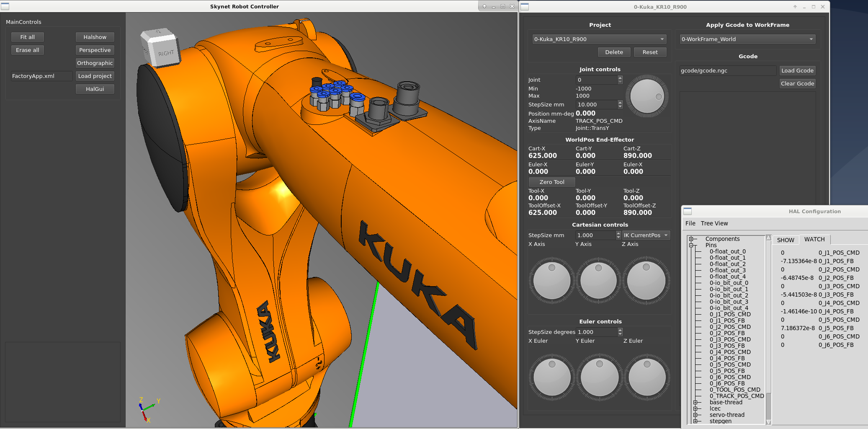Click the AxisName TRACK_POS_CMD text
868x429 pixels.
click(599, 121)
